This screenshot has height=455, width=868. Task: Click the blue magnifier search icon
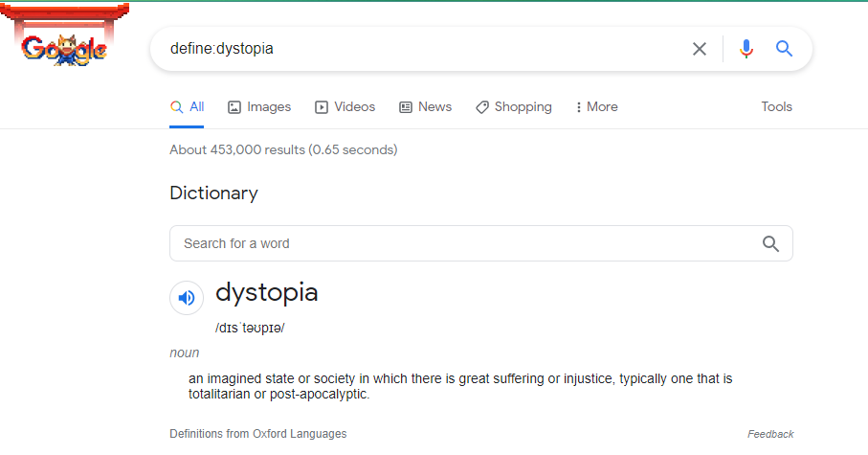coord(785,49)
